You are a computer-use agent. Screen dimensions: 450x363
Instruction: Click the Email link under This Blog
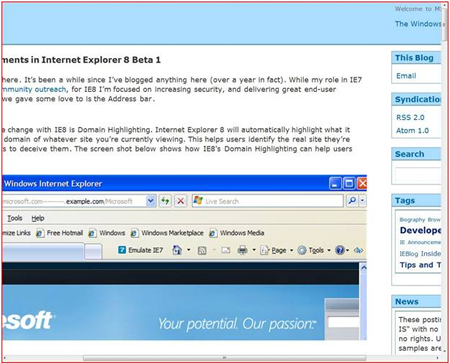point(406,76)
